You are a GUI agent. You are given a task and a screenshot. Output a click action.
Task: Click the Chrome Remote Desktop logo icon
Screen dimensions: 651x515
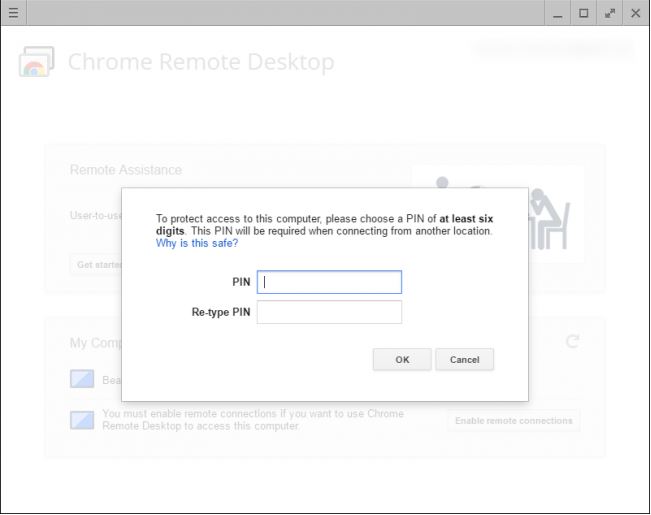pyautogui.click(x=37, y=62)
